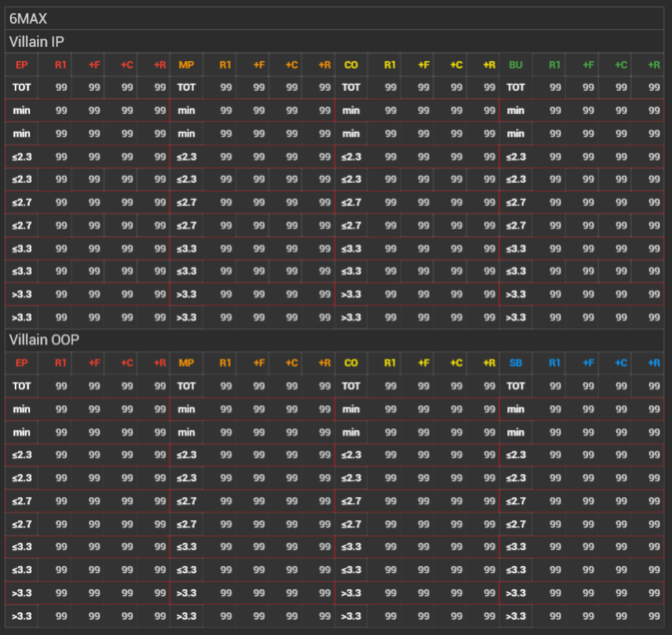Click the green BU position header

click(515, 65)
